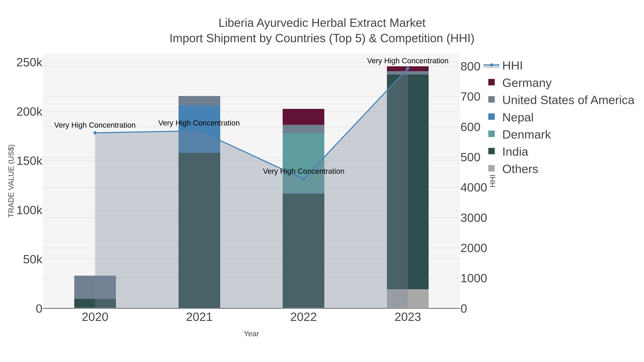
Task: Click the 2020 x-axis year label
Action: pyautogui.click(x=95, y=317)
